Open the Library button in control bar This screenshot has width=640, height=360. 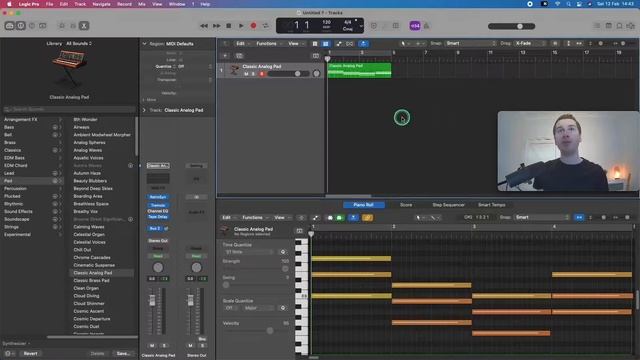point(9,26)
